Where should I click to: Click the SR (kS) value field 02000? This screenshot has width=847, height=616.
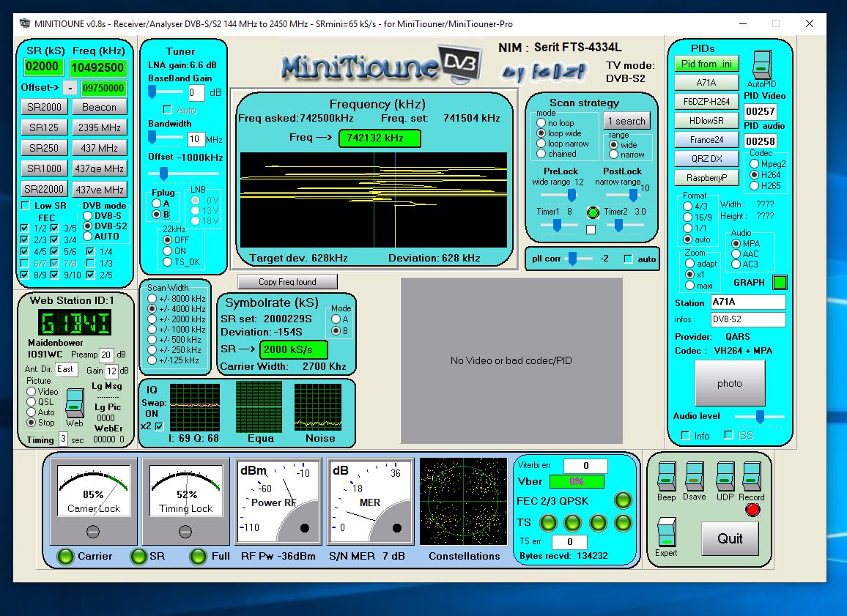(x=43, y=67)
